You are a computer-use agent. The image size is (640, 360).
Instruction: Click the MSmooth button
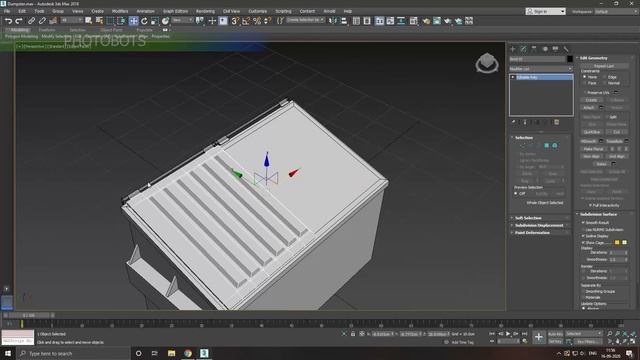(x=589, y=141)
